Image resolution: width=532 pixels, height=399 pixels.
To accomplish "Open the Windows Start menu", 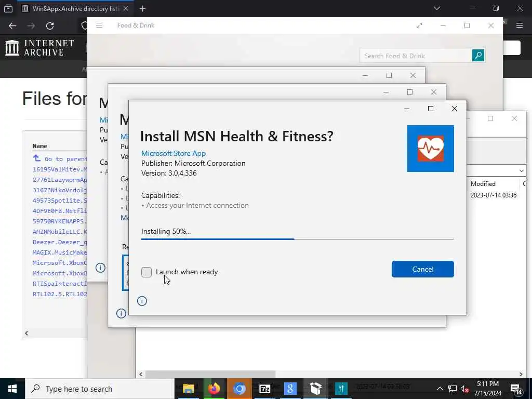I will (x=12, y=389).
